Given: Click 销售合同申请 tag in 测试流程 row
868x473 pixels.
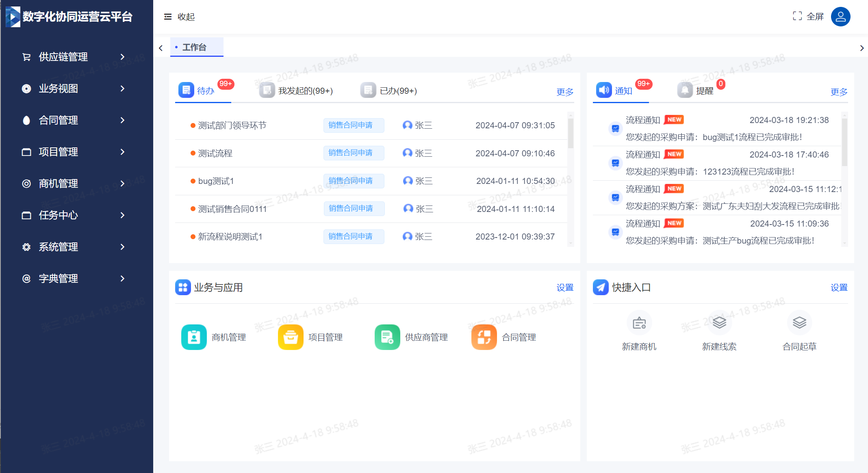Looking at the screenshot, I should pyautogui.click(x=354, y=153).
